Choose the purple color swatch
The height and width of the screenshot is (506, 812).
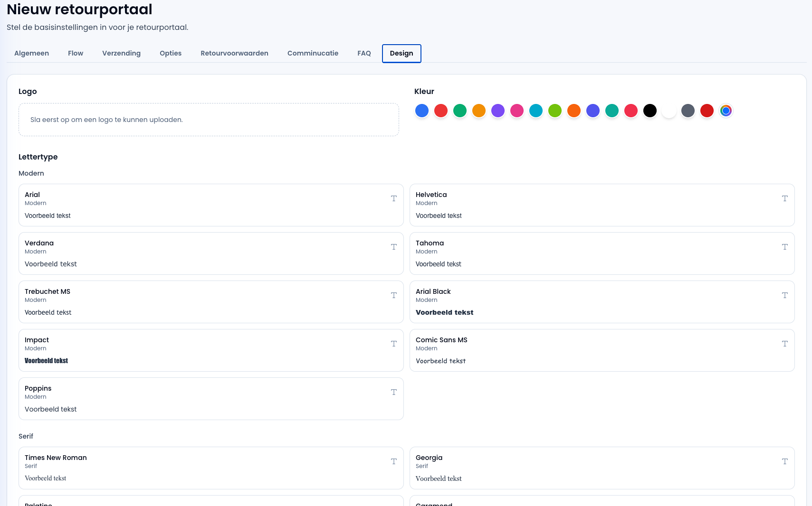pos(498,111)
